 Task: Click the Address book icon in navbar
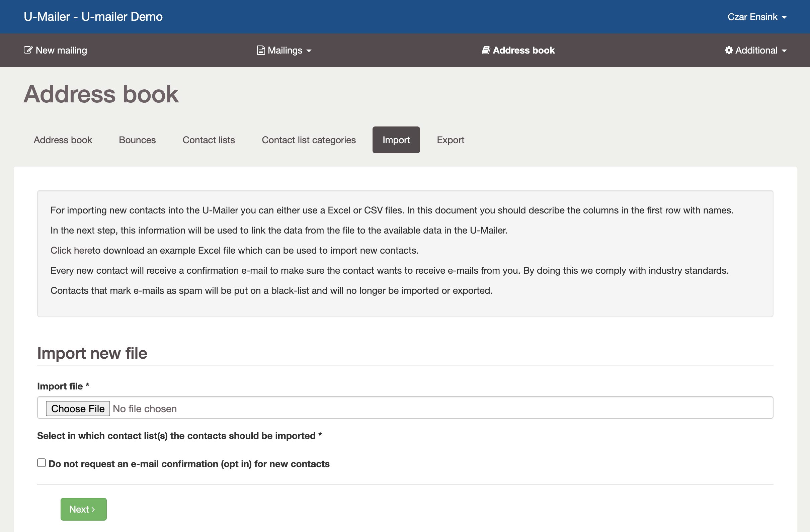[x=486, y=50]
